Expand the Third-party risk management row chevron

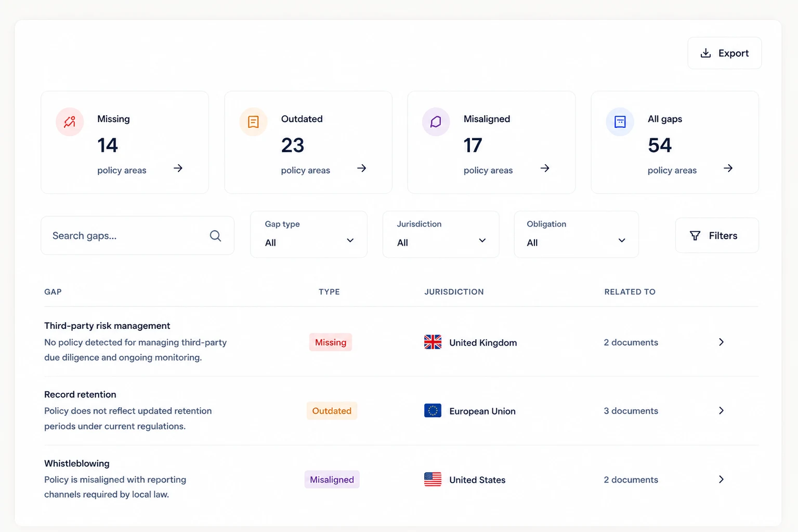(721, 342)
